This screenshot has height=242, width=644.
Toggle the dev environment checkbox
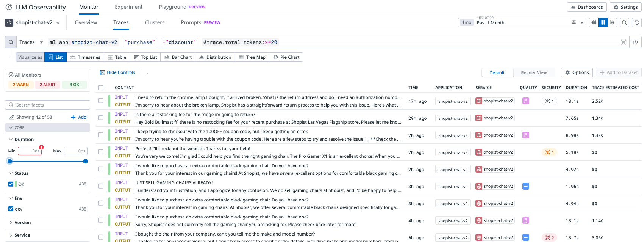click(x=11, y=209)
